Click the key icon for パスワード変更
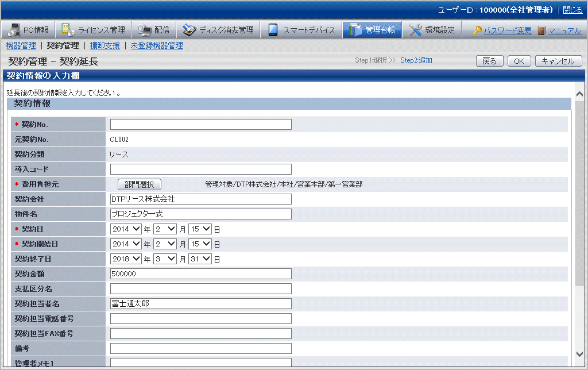 pyautogui.click(x=477, y=30)
